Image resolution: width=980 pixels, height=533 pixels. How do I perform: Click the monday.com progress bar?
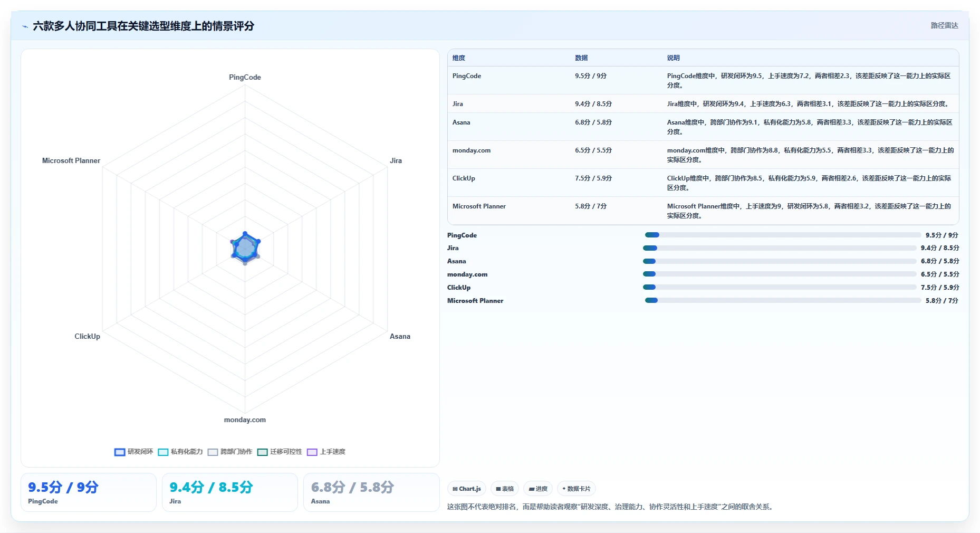pos(780,274)
